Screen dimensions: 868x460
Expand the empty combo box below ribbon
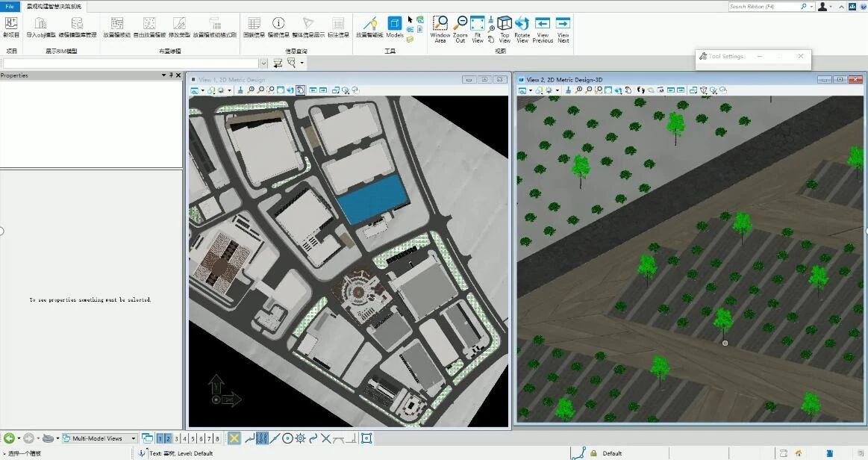pos(263,63)
